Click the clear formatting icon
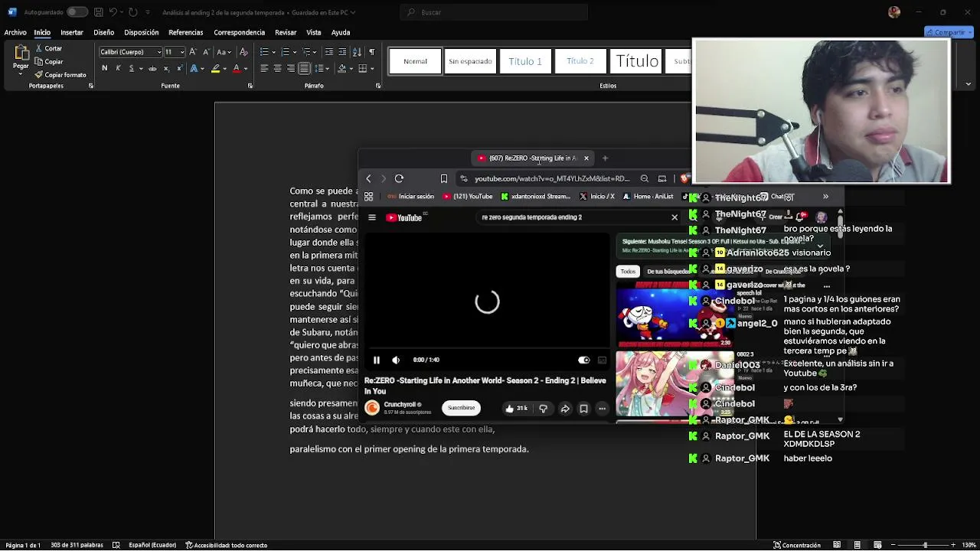980x551 pixels. 244,52
